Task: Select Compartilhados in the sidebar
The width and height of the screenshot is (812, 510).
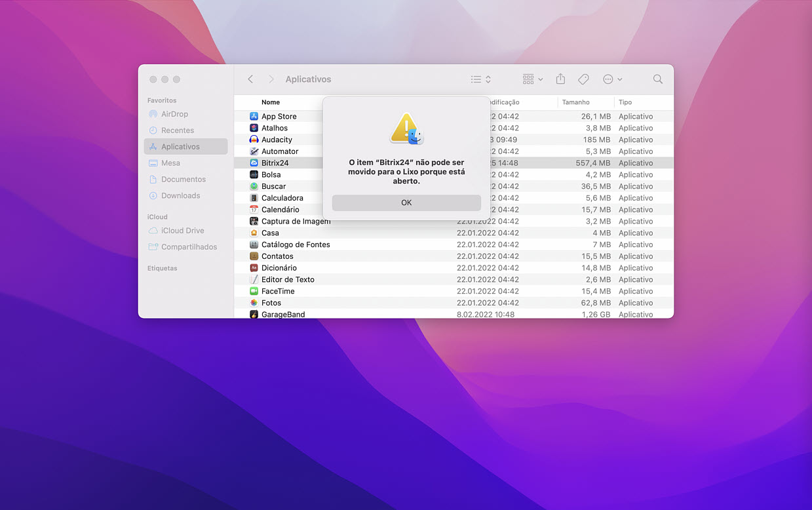Action: 189,247
